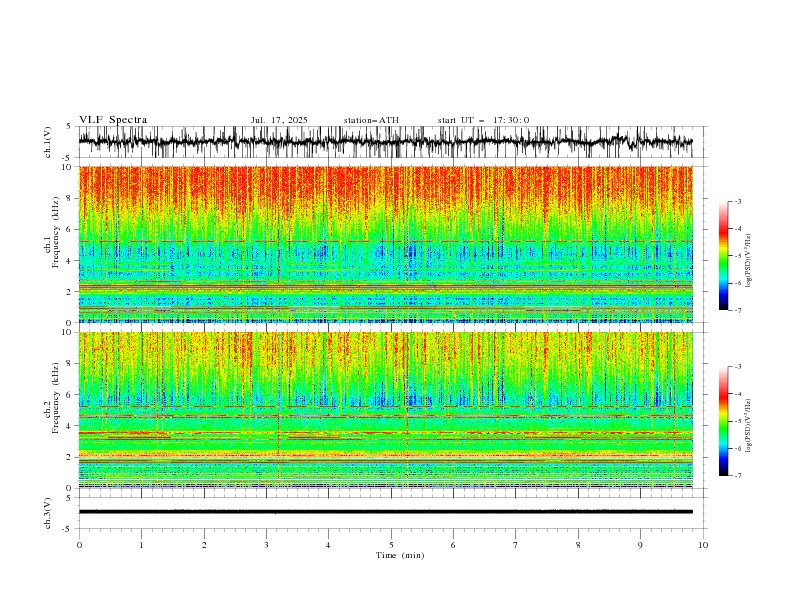Viewport: 792px width, 612px height.
Task: Click the time axis tick label "3"
Action: (266, 545)
